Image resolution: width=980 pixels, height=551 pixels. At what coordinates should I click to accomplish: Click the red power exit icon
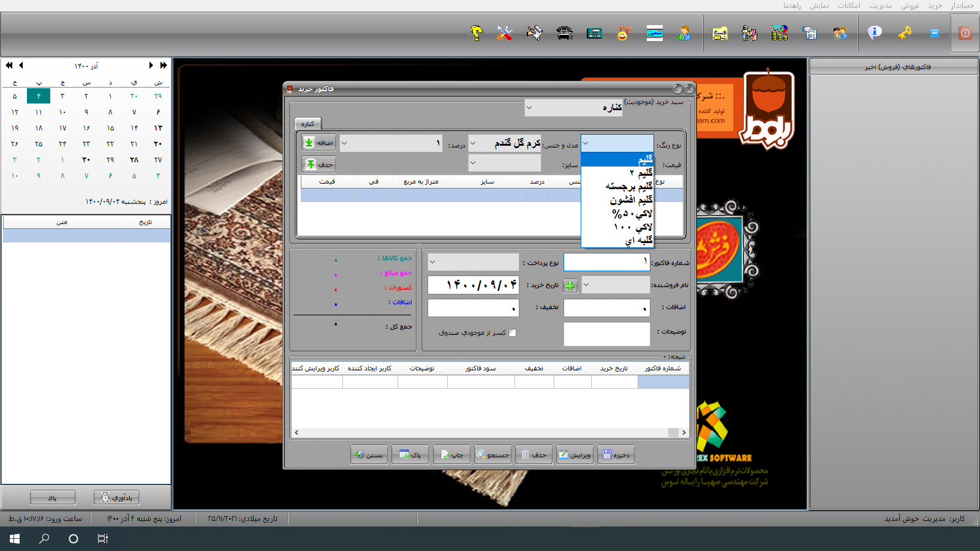coord(965,33)
